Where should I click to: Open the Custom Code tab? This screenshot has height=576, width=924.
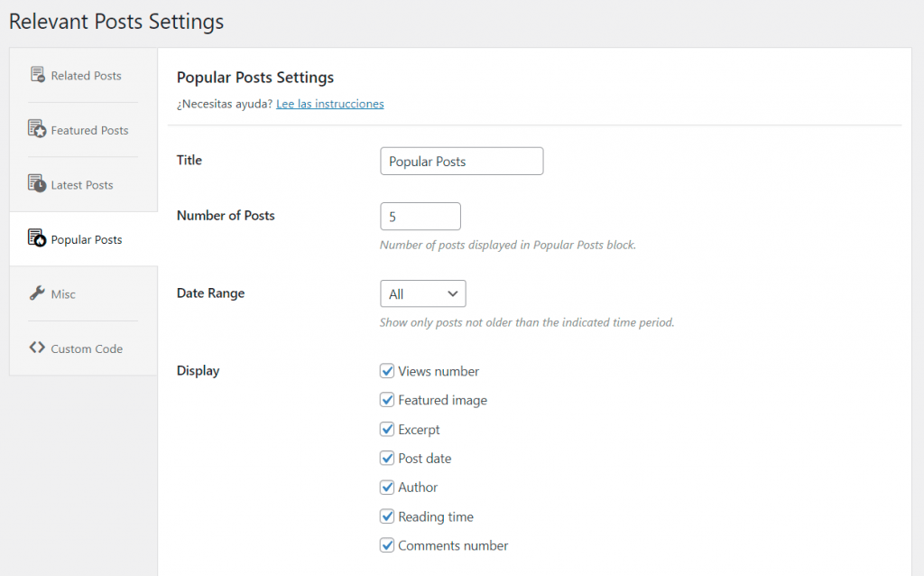click(x=84, y=348)
